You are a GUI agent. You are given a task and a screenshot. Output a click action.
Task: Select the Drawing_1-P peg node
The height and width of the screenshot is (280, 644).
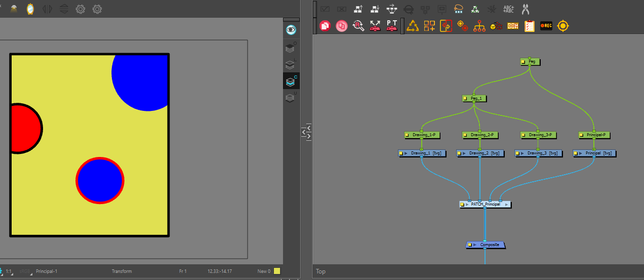pyautogui.click(x=421, y=135)
